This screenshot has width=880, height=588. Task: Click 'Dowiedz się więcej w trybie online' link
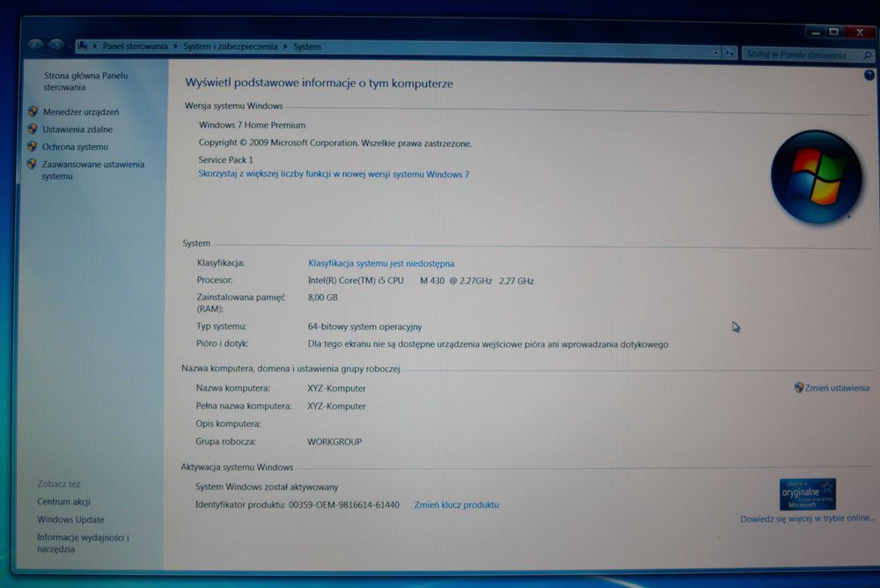click(x=806, y=518)
